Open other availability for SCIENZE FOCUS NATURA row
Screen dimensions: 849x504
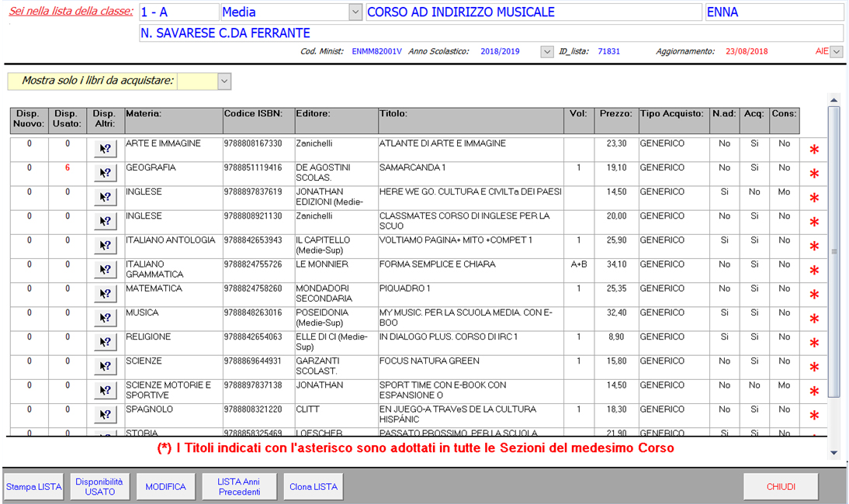tap(106, 366)
